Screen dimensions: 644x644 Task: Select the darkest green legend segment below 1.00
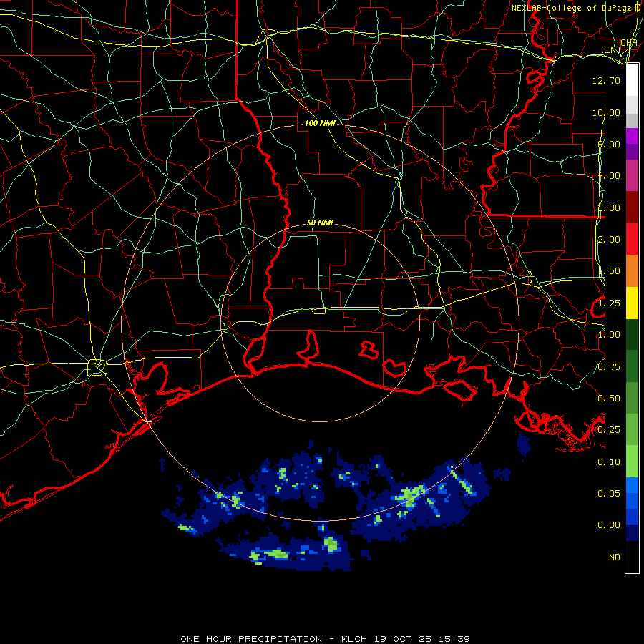[632, 334]
